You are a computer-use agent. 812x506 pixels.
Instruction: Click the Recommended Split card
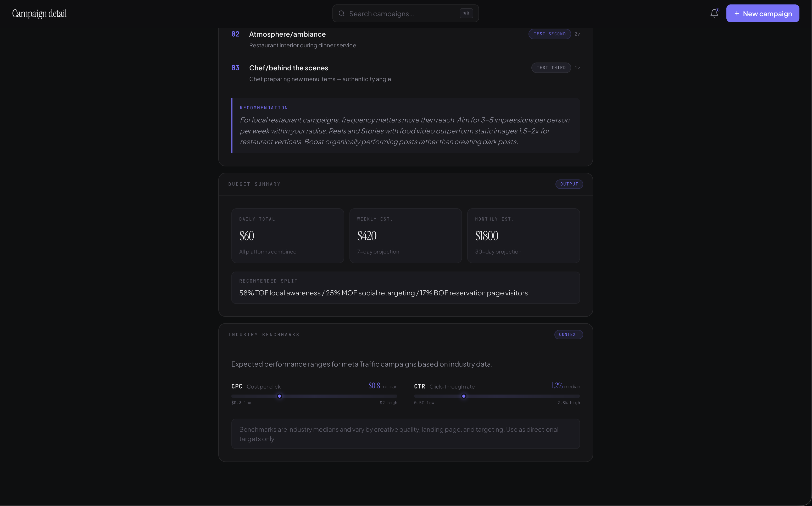(x=405, y=288)
